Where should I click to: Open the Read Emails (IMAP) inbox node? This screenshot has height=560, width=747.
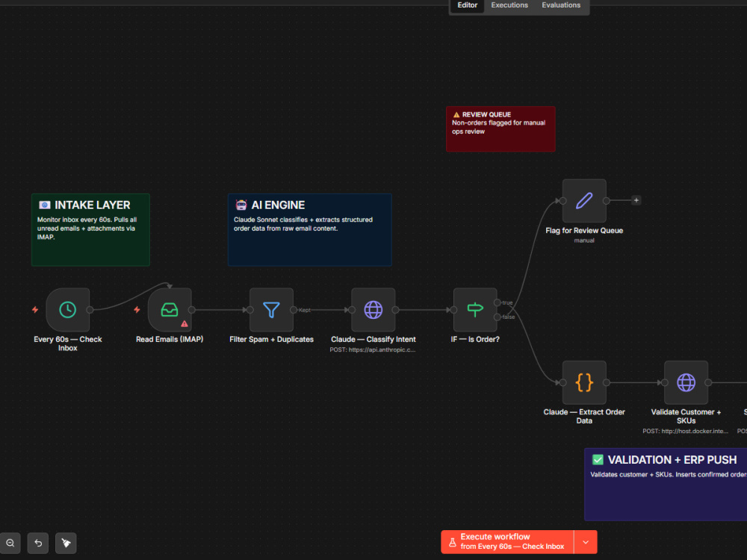tap(170, 310)
